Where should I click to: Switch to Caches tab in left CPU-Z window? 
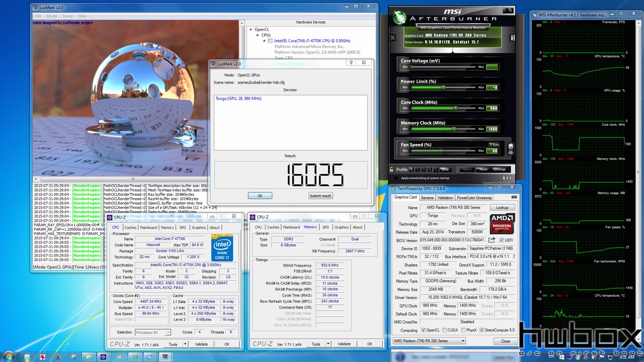pyautogui.click(x=130, y=227)
